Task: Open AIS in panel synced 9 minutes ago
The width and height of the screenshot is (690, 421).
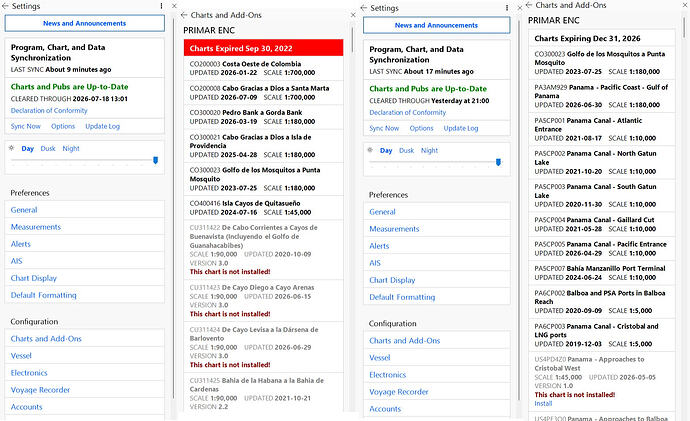Action: coord(84,261)
